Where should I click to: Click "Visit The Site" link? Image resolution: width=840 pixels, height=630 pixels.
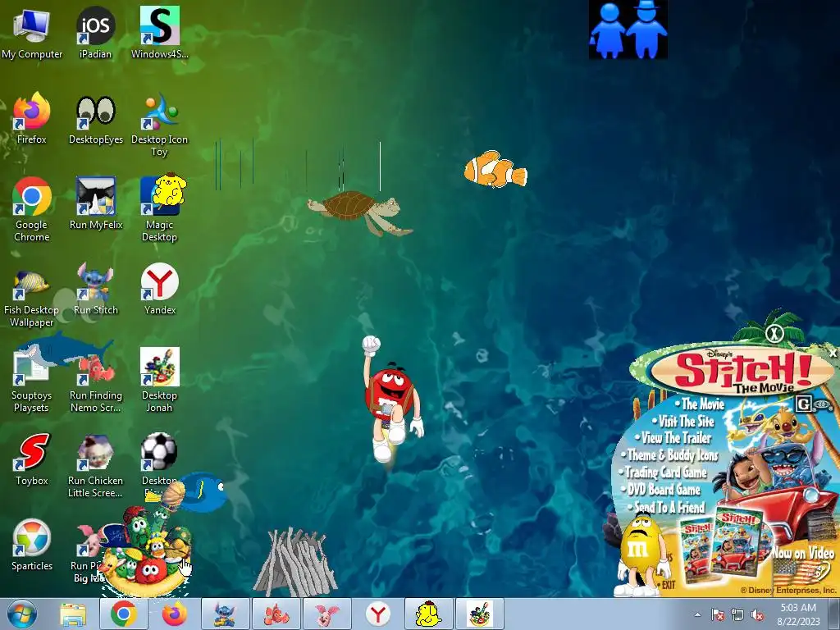[685, 421]
